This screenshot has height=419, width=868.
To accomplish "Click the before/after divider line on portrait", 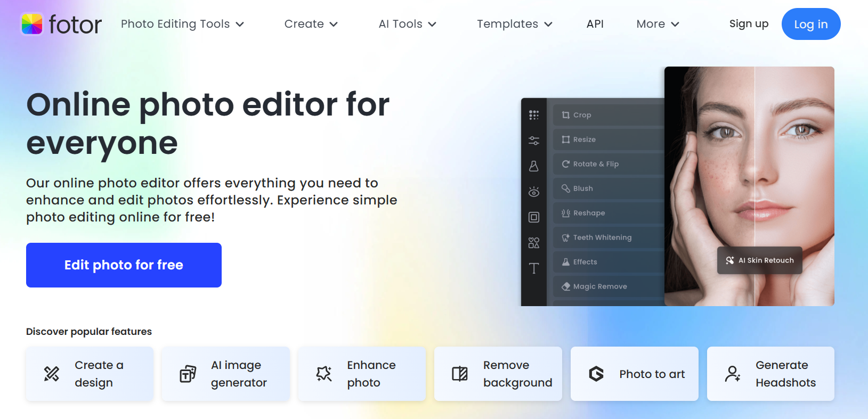I will (x=755, y=186).
